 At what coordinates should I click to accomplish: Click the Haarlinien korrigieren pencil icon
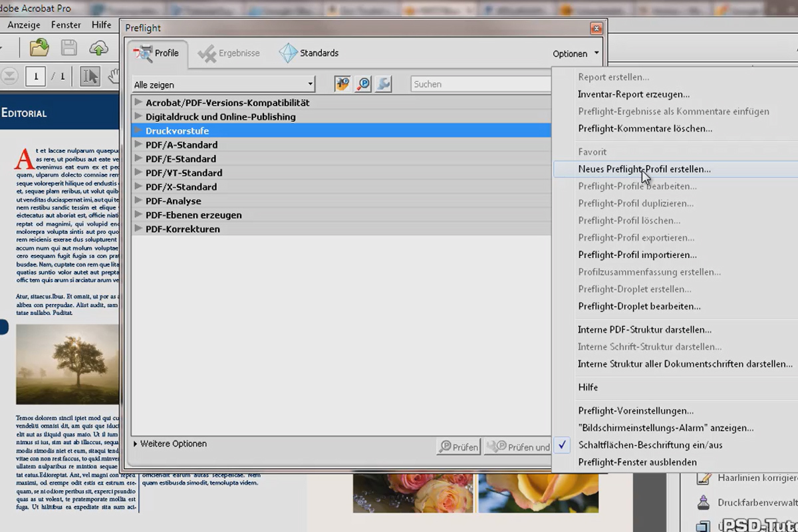tap(704, 477)
